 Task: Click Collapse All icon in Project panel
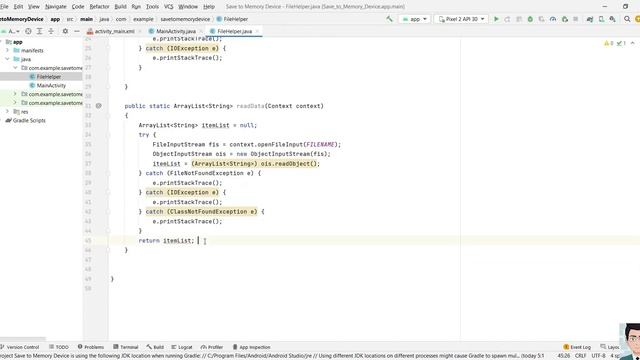(x=51, y=31)
